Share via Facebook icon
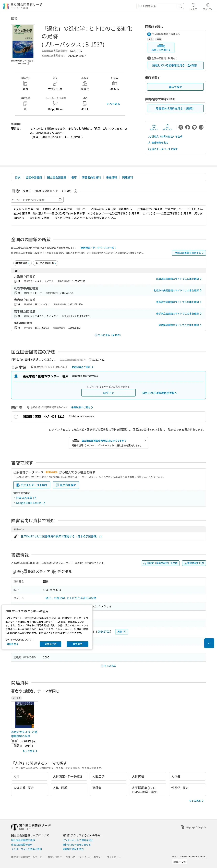 coord(188,127)
